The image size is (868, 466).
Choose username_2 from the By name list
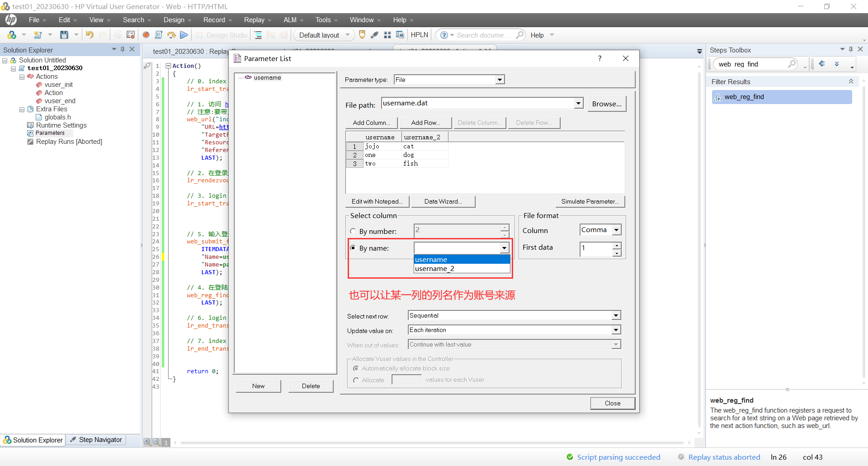coord(462,269)
